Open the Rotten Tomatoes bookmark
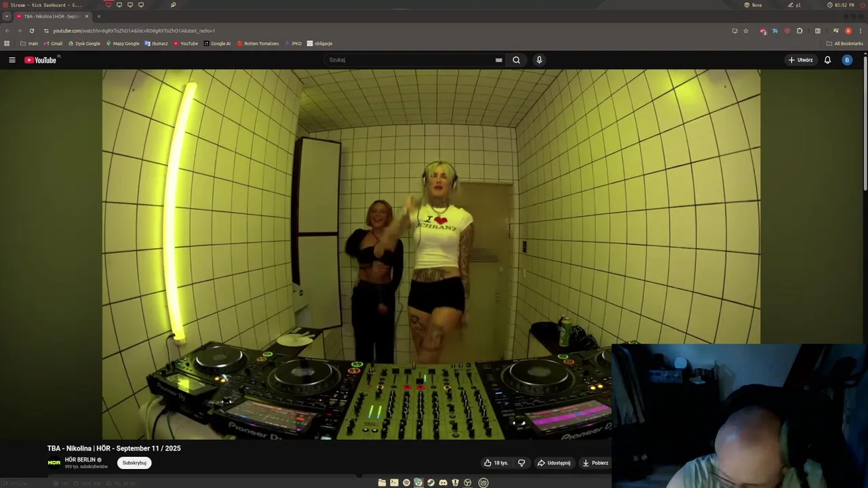Viewport: 868px width, 488px height. pyautogui.click(x=258, y=43)
